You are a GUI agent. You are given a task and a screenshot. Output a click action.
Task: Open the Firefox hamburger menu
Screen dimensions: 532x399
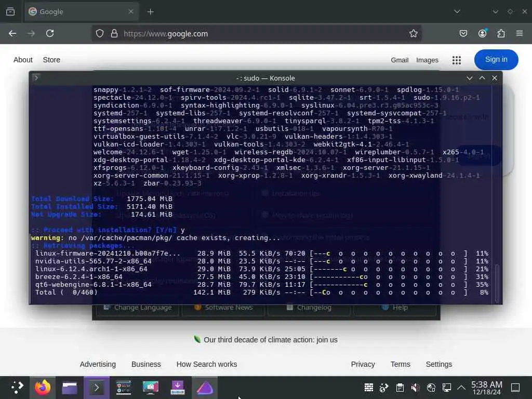tap(520, 33)
